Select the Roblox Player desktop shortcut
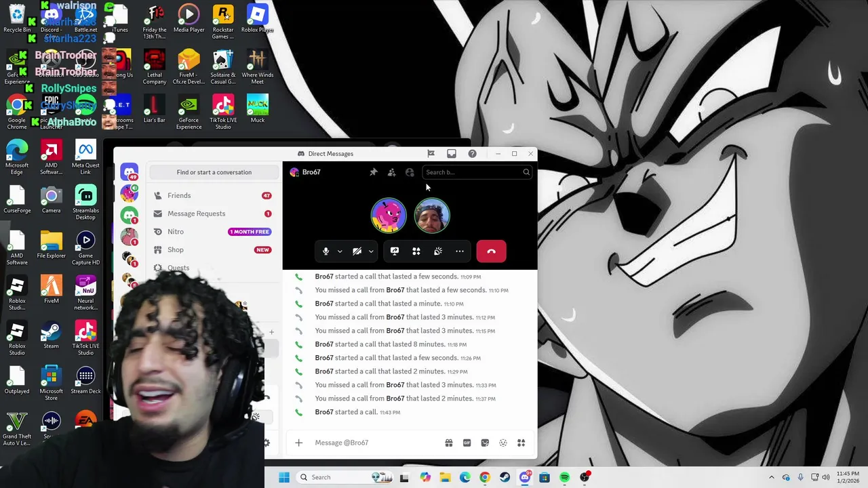868x488 pixels. tap(257, 18)
